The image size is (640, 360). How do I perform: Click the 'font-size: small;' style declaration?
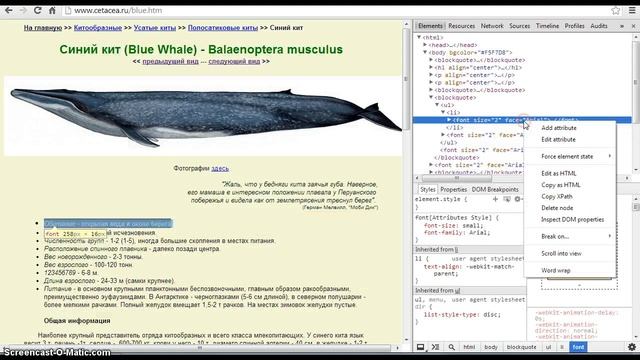click(x=453, y=225)
